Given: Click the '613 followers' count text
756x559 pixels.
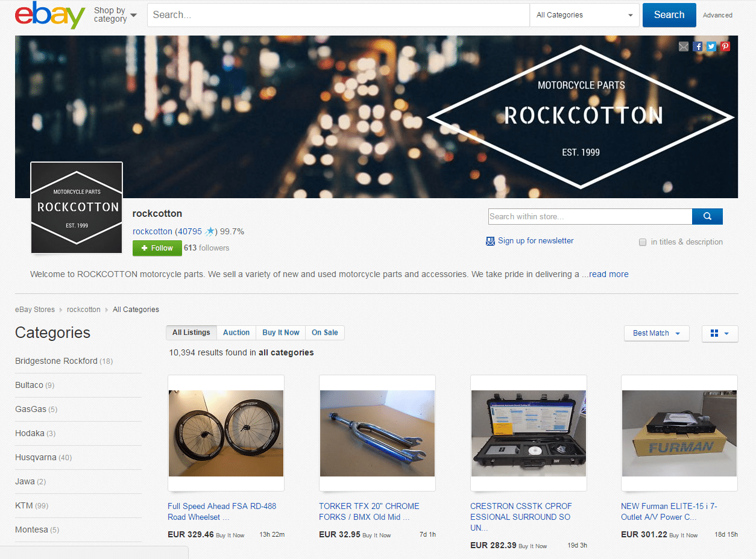Looking at the screenshot, I should [x=207, y=248].
